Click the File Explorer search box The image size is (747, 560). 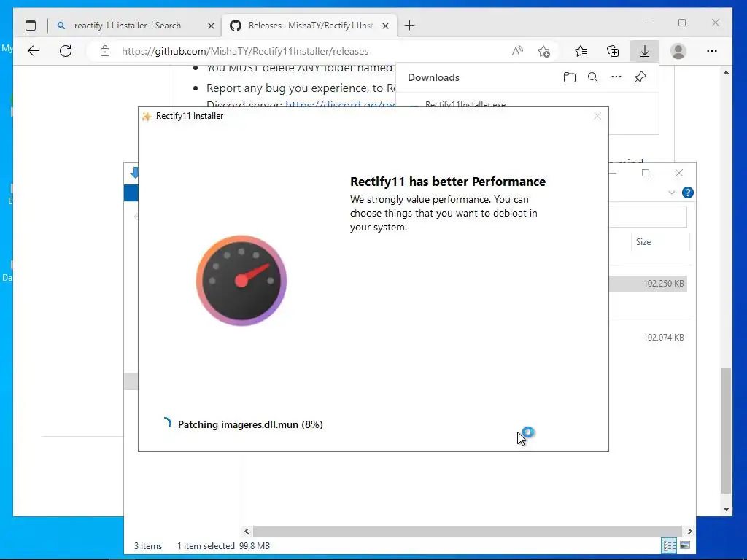[x=648, y=217]
